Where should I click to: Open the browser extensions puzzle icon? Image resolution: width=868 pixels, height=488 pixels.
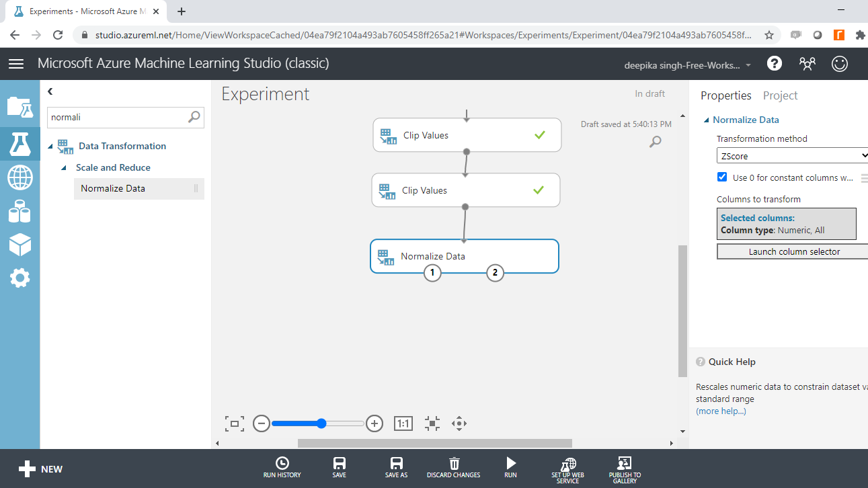click(860, 35)
